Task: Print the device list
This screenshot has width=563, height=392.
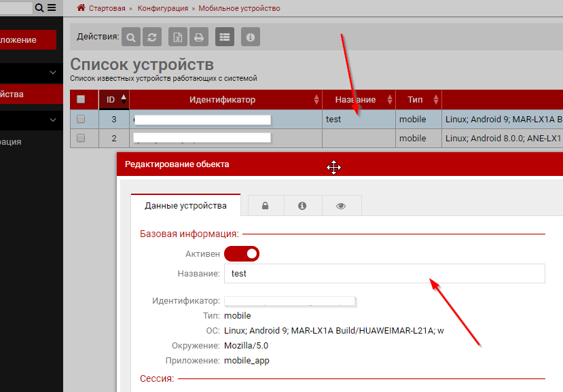Action: coord(198,37)
